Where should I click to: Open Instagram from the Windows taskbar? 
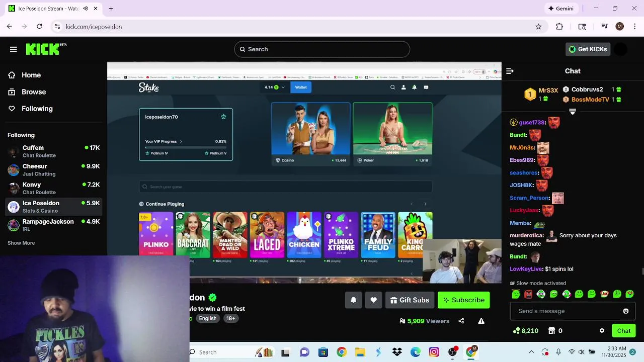pos(434,352)
